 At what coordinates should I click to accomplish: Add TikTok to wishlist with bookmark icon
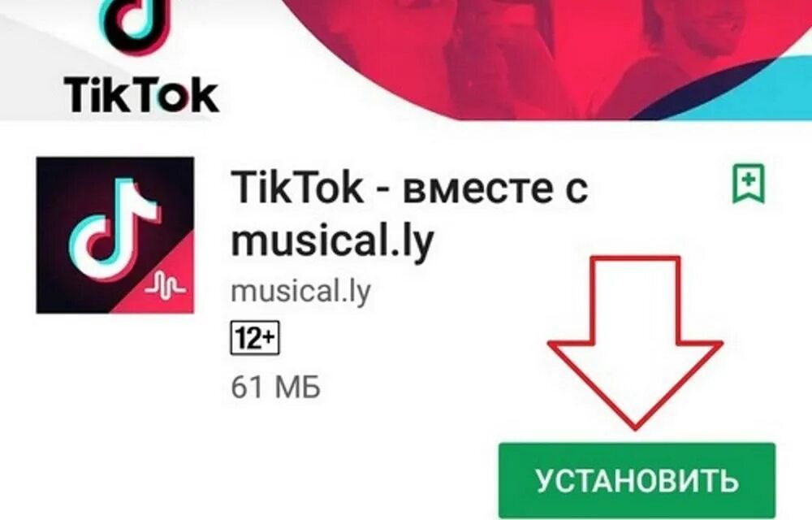(749, 184)
